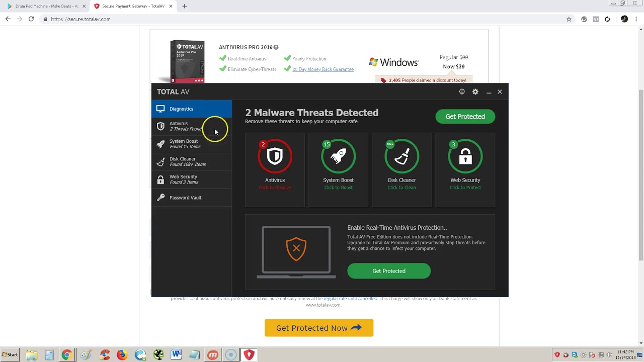Click the Chrome taskbar icon
This screenshot has width=644, height=362.
[66, 355]
